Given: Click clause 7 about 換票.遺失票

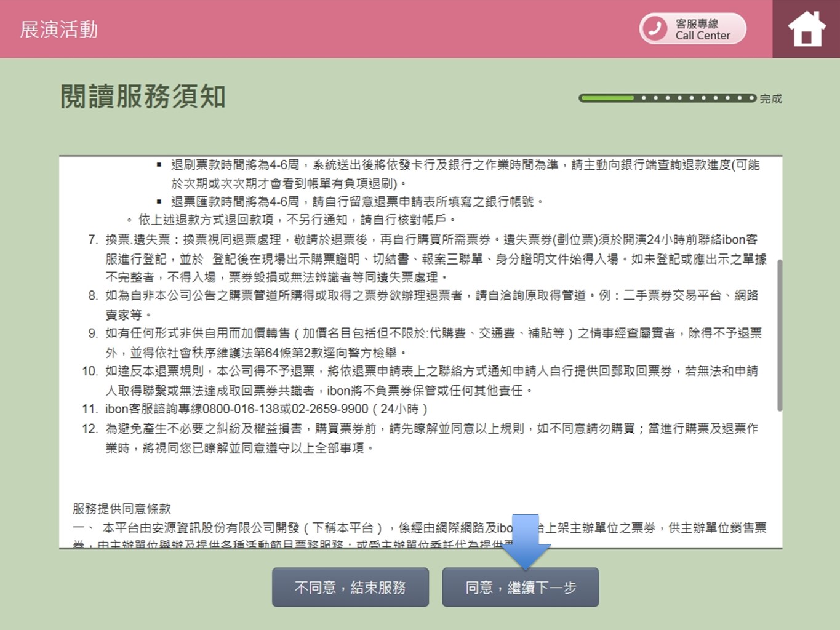Looking at the screenshot, I should click(427, 258).
